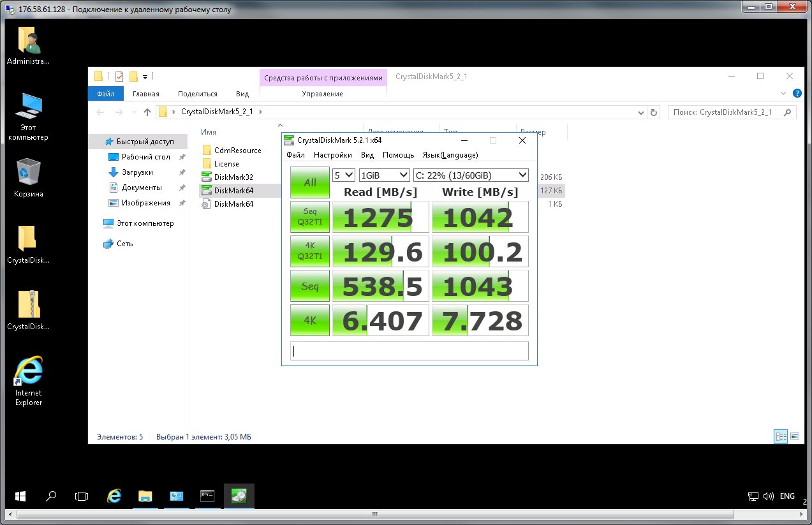The width and height of the screenshot is (812, 525).
Task: Switch to large icons view in status bar
Action: coord(795,437)
